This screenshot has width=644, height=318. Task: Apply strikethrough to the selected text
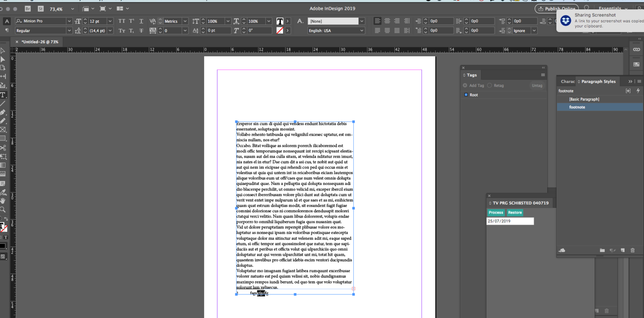point(141,30)
